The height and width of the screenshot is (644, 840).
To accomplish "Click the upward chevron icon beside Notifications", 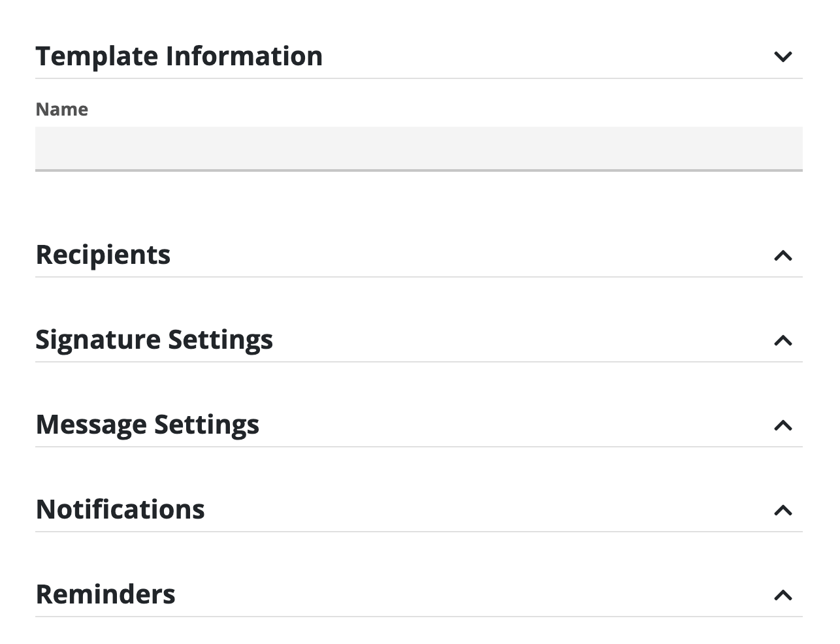I will point(784,510).
